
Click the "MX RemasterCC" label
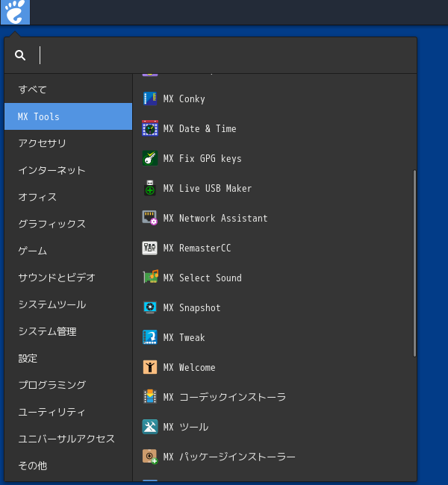[197, 248]
